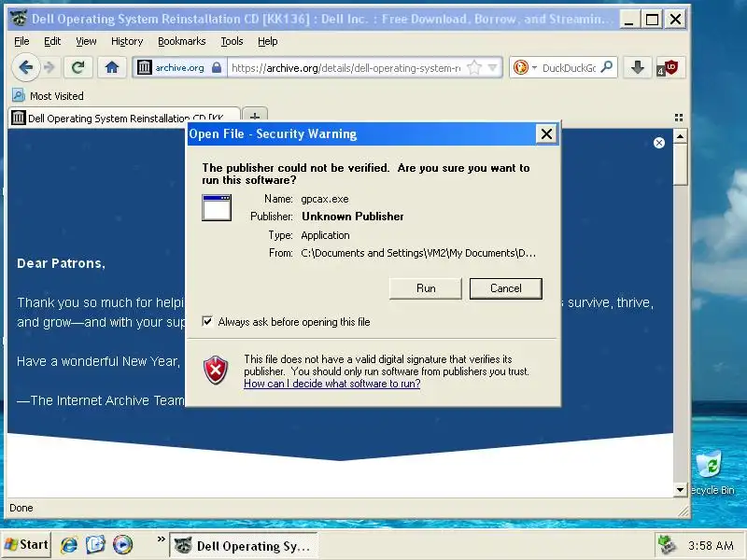Close the Security Warning dialog

tap(546, 133)
